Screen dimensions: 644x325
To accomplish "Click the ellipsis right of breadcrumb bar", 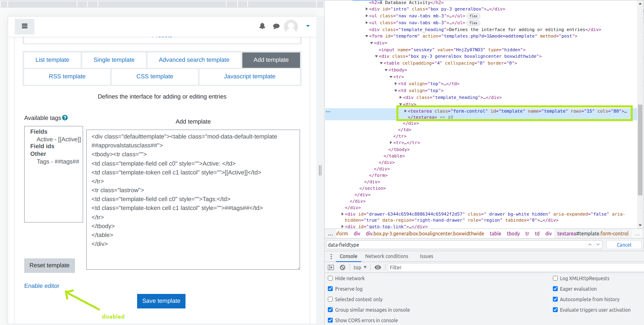I will point(637,234).
